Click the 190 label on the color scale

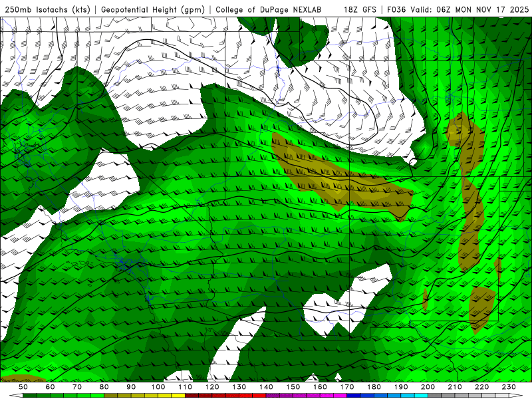[x=401, y=387]
